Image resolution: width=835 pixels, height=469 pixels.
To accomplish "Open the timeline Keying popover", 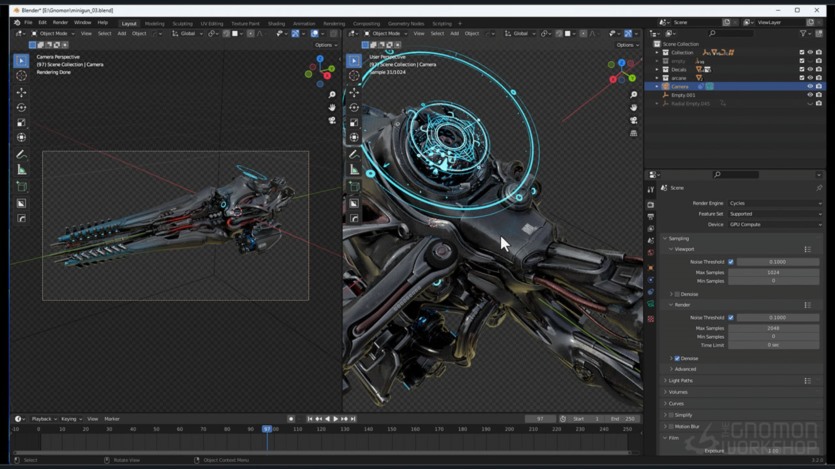I will click(x=71, y=419).
